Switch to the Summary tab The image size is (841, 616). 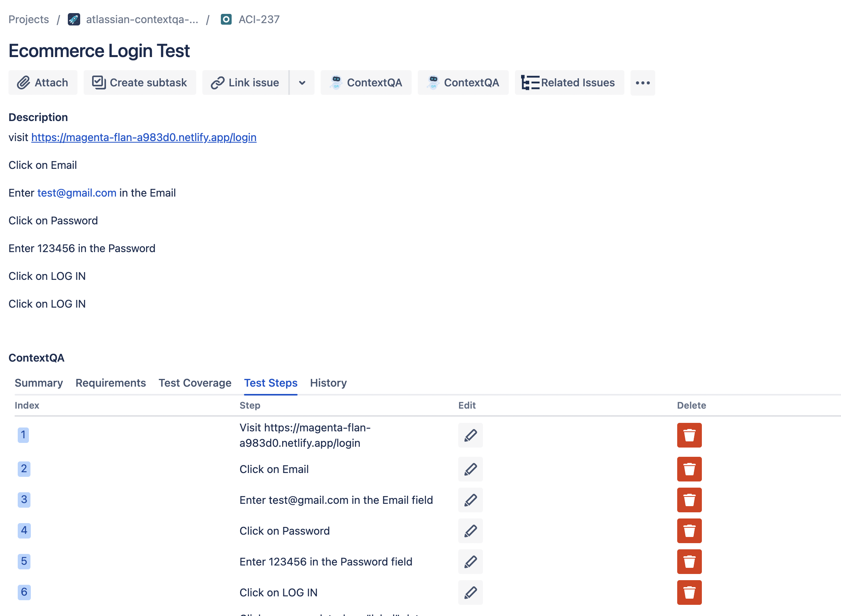pos(39,383)
